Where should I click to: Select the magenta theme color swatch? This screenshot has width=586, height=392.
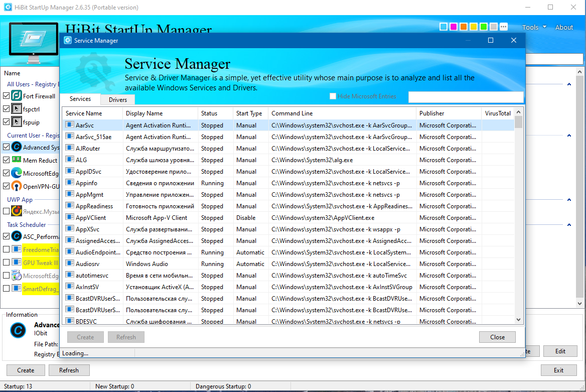(454, 27)
